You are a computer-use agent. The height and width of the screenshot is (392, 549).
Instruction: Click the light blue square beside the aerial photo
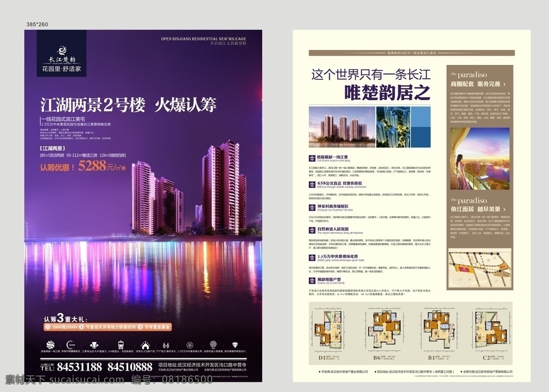click(x=420, y=117)
